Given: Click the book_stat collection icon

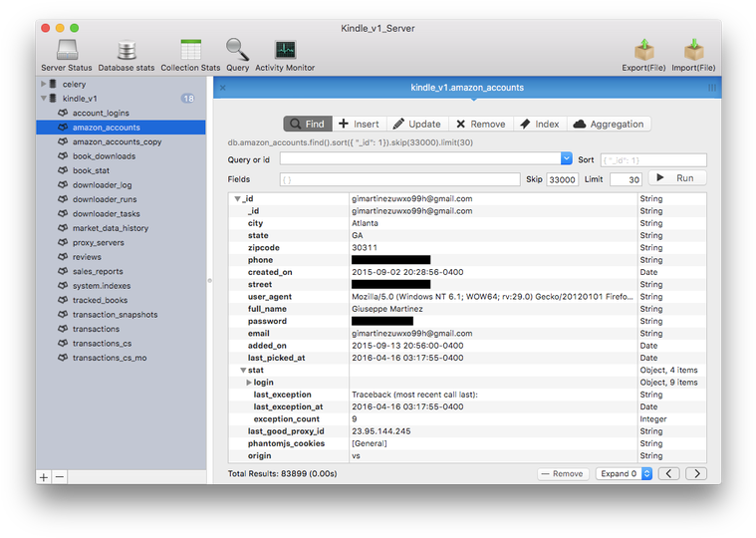Looking at the screenshot, I should pos(63,170).
